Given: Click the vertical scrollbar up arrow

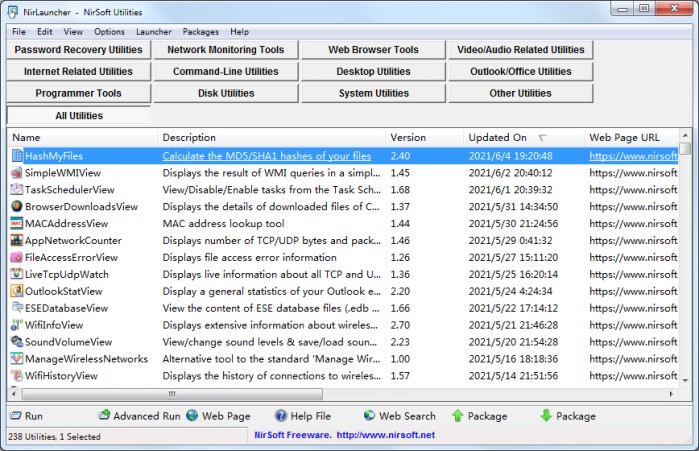Looking at the screenshot, I should point(685,135).
